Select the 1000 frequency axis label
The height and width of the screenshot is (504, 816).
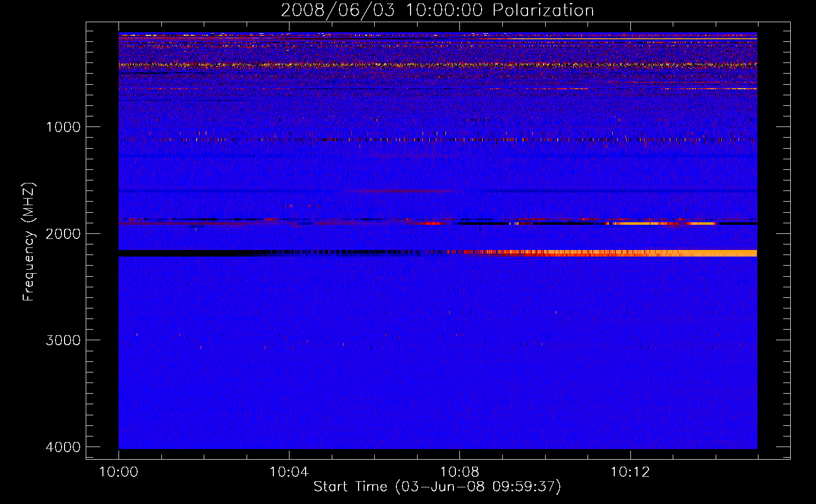63,127
